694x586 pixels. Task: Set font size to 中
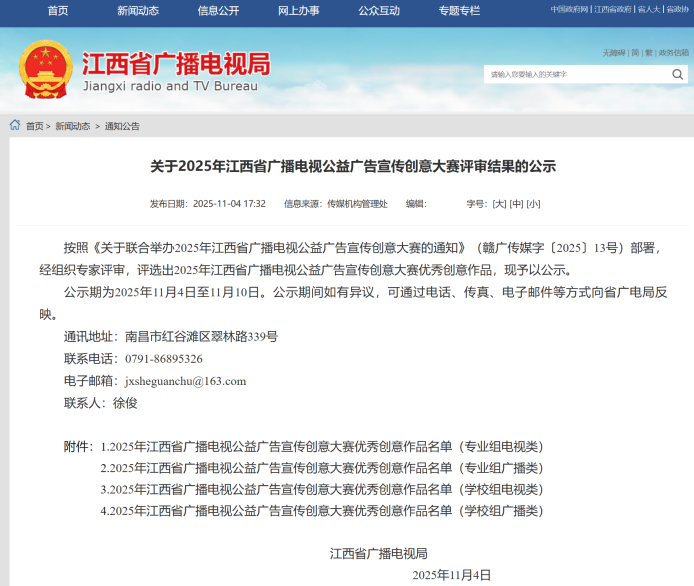click(516, 203)
